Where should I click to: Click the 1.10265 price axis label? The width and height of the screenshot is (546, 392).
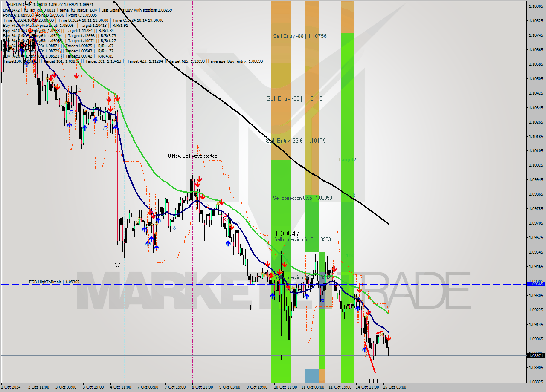pos(536,122)
